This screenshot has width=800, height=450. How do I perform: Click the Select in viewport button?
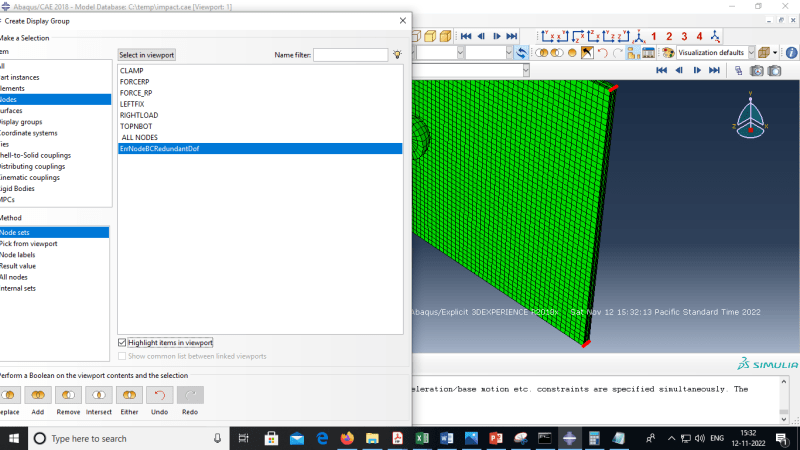point(146,55)
